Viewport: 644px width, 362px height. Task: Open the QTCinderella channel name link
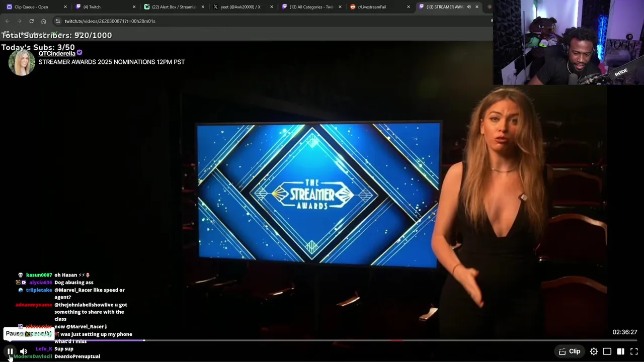pyautogui.click(x=57, y=54)
